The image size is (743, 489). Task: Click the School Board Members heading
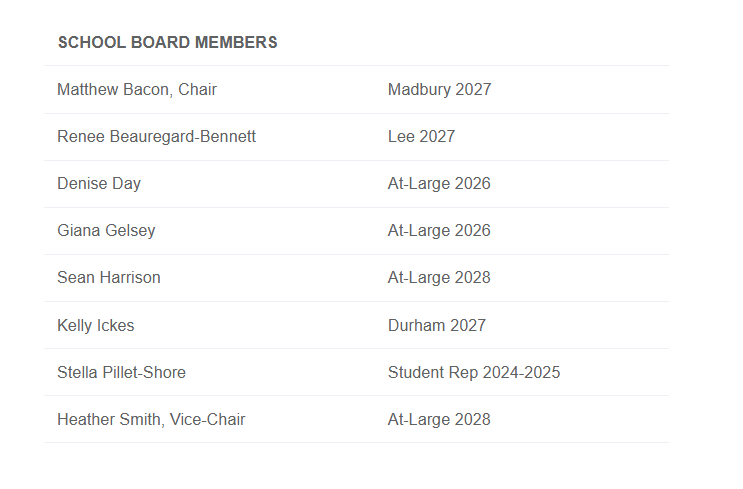click(x=167, y=43)
